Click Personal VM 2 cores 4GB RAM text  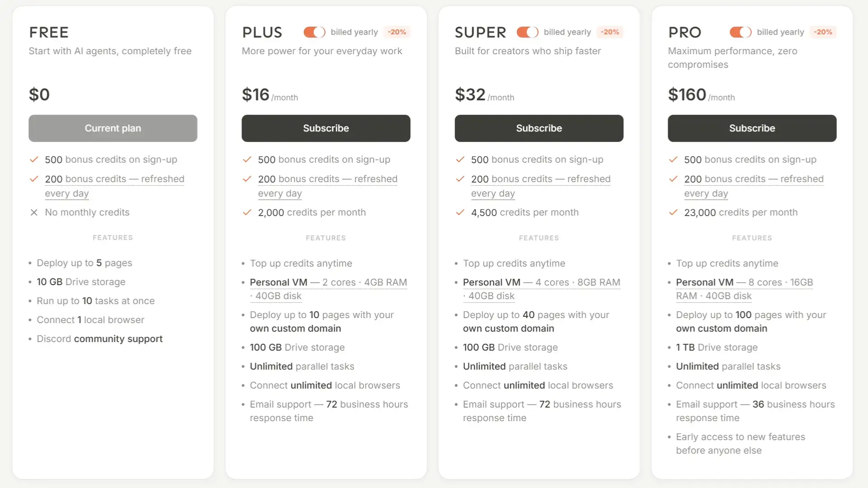pyautogui.click(x=328, y=283)
